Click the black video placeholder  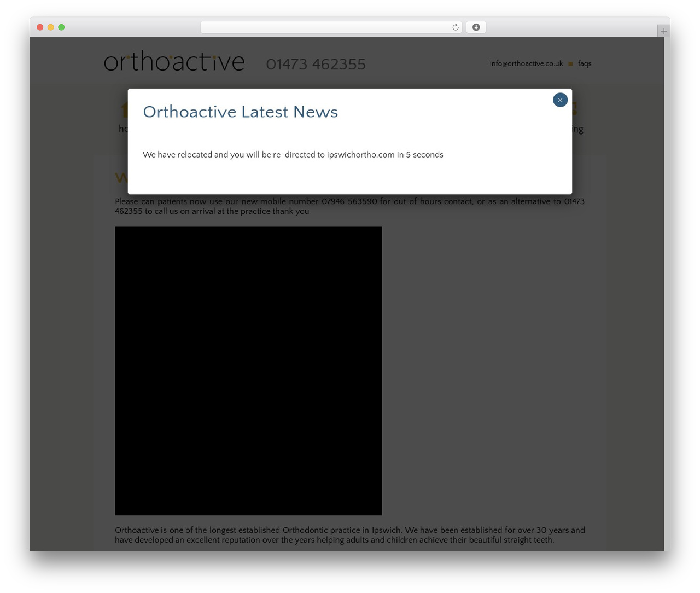[x=248, y=371]
